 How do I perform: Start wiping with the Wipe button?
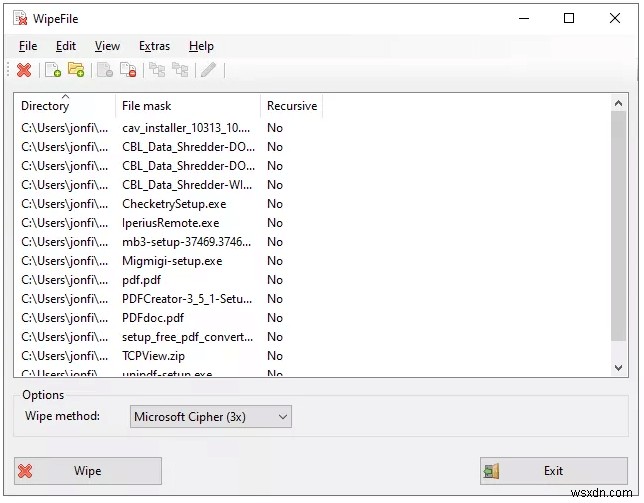[88, 471]
